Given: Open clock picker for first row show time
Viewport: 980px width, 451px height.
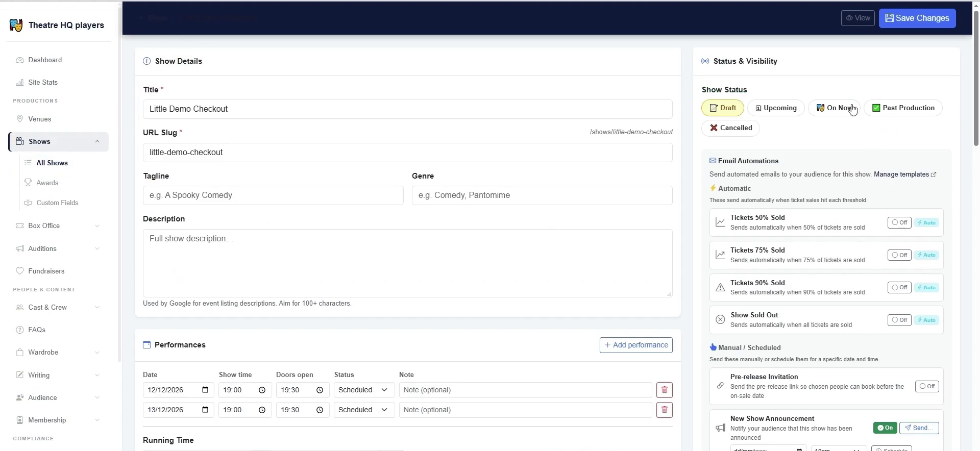Looking at the screenshot, I should pyautogui.click(x=262, y=390).
